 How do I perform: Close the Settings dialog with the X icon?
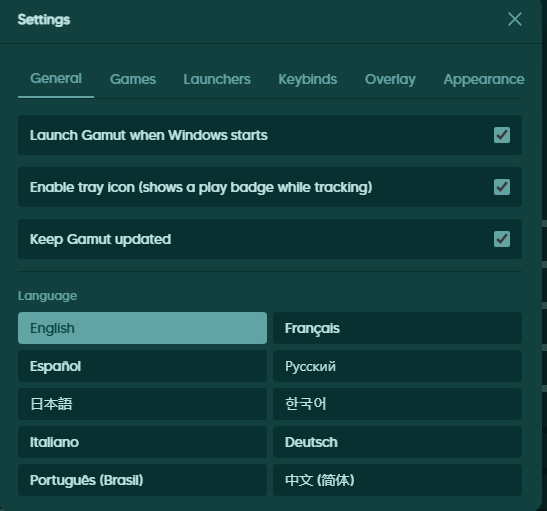(x=515, y=19)
